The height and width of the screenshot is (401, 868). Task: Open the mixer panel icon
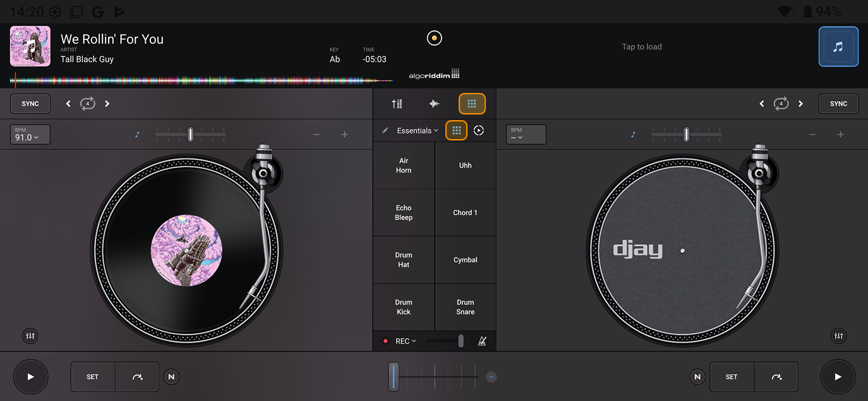click(397, 103)
